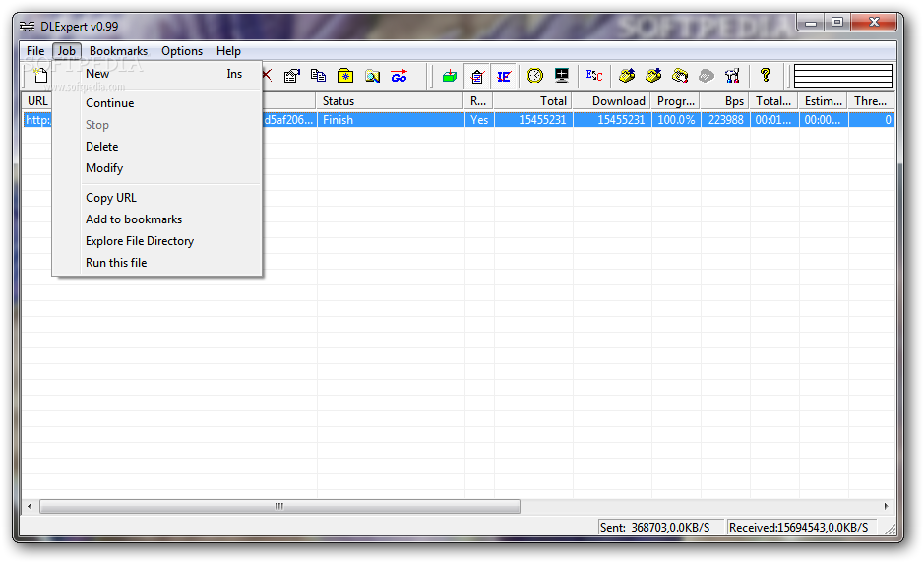The width and height of the screenshot is (924, 563).
Task: Click the Progr... column header
Action: (x=676, y=101)
